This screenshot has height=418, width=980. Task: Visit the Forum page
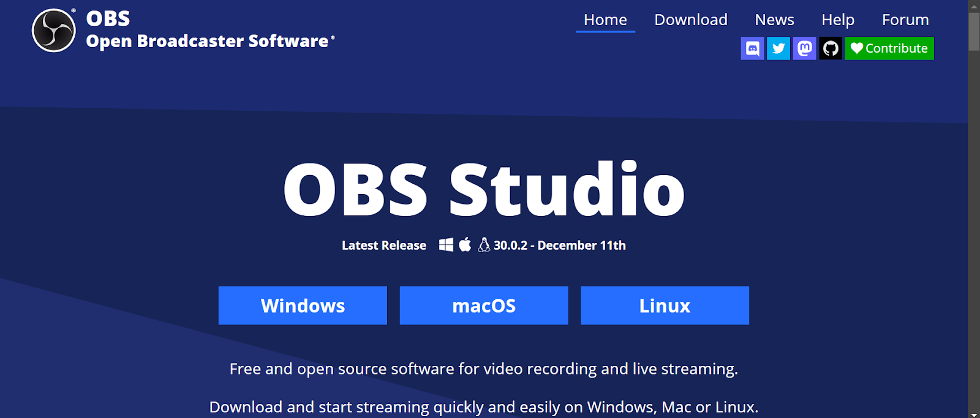[905, 20]
